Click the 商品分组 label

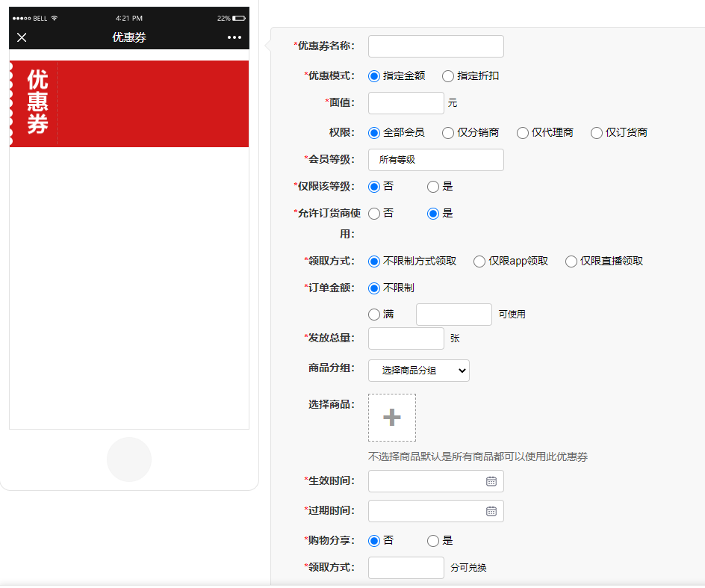click(x=332, y=368)
